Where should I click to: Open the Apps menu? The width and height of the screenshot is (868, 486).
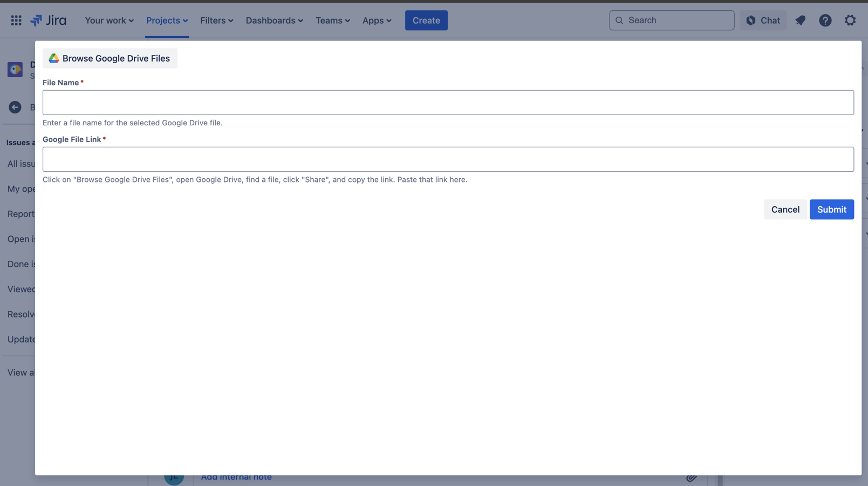point(377,20)
